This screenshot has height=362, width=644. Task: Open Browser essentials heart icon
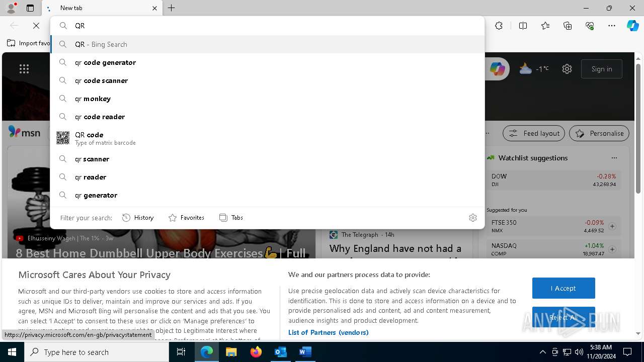click(590, 26)
